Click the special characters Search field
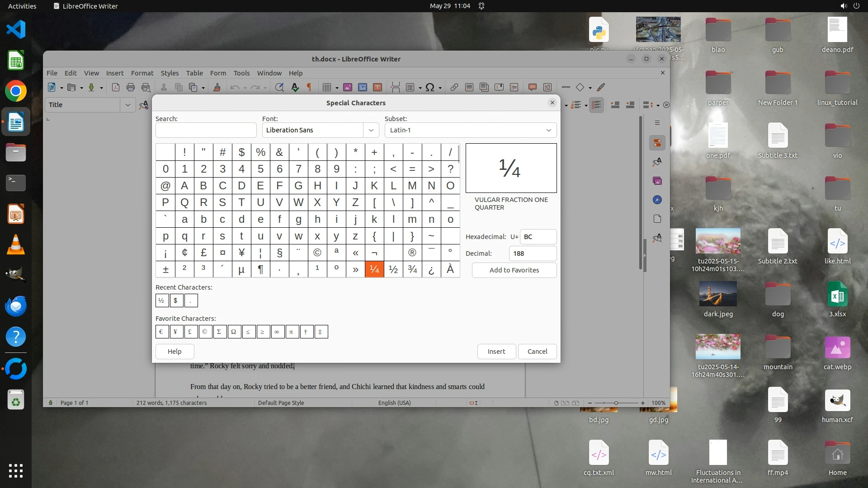This screenshot has height=488, width=868. click(206, 130)
